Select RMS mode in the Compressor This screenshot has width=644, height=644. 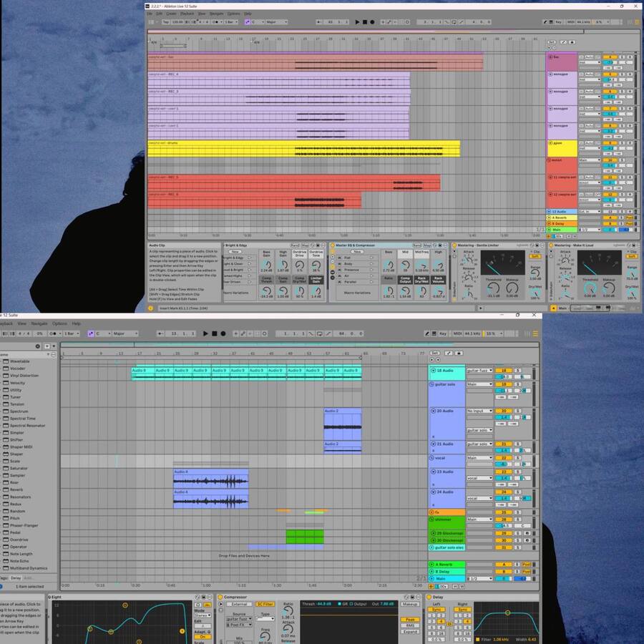(x=410, y=625)
